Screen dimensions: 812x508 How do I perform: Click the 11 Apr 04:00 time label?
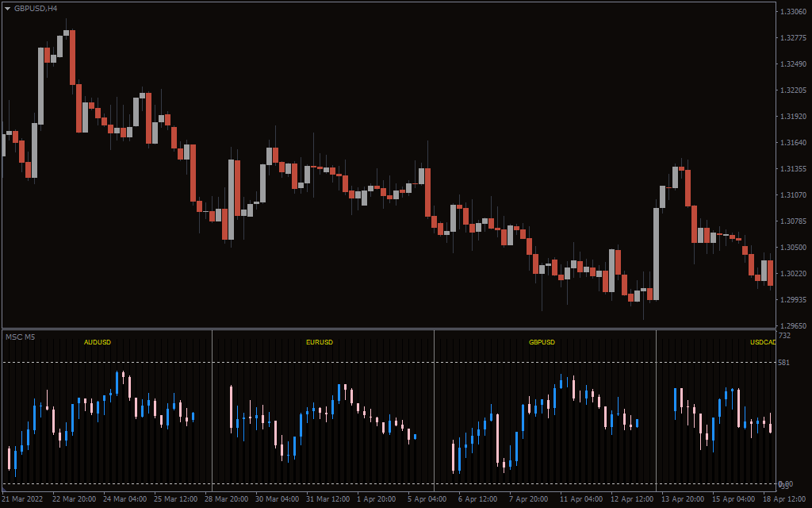click(x=580, y=499)
